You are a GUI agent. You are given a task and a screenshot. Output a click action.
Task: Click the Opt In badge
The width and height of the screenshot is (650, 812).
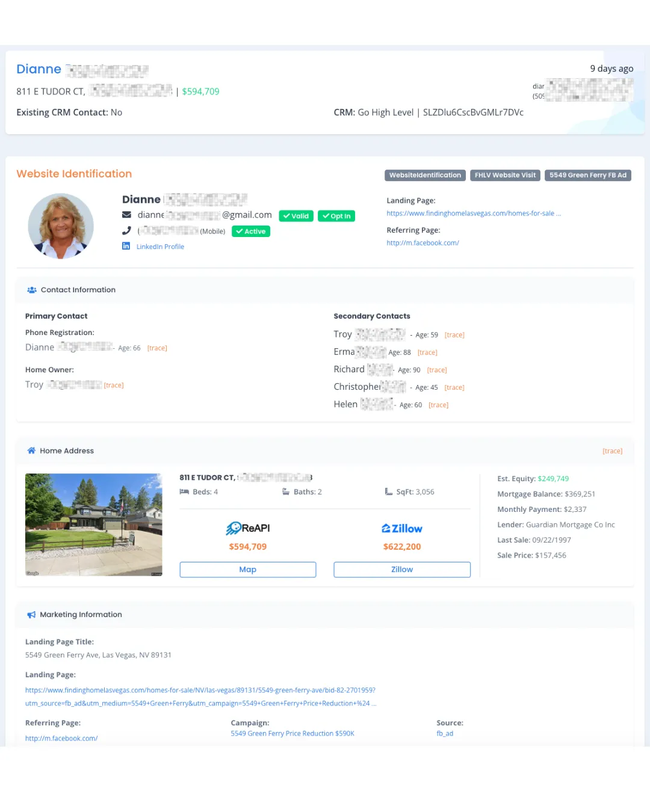tap(336, 216)
